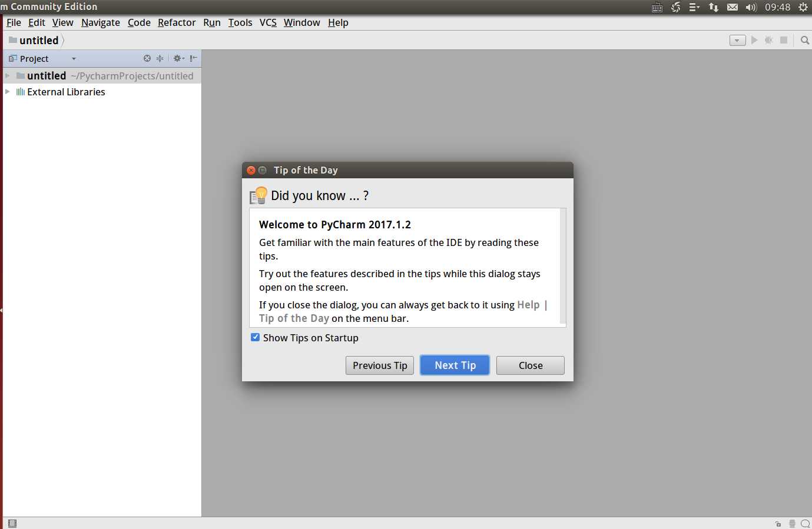Click the event log balloon icon
This screenshot has width=812, height=529.
[x=805, y=524]
